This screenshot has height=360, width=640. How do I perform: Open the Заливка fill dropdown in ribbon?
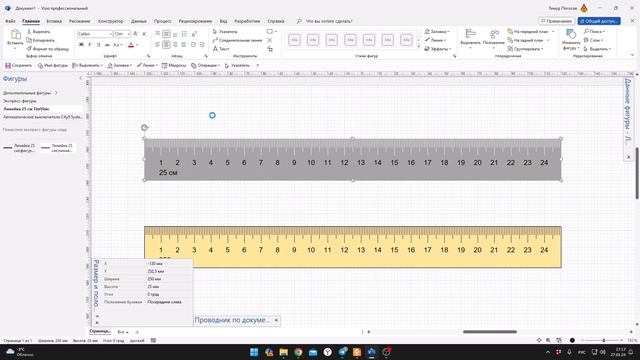436,31
